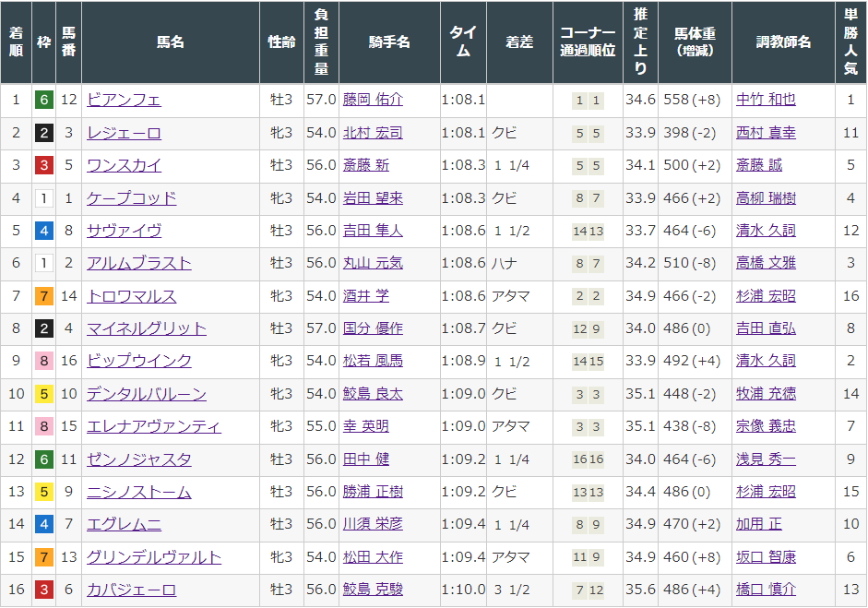Open trainer 宗像 義忠 profile
This screenshot has height=608, width=868.
pos(766,426)
